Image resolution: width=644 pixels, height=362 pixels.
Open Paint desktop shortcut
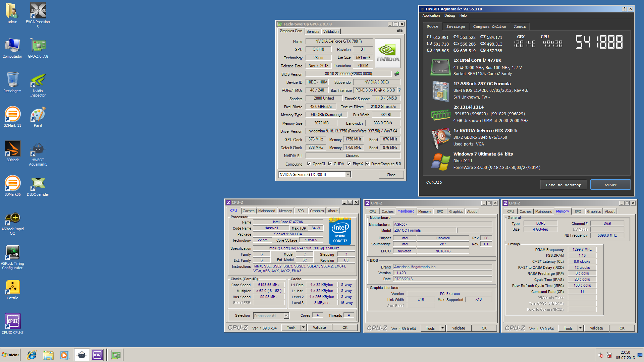click(x=38, y=117)
